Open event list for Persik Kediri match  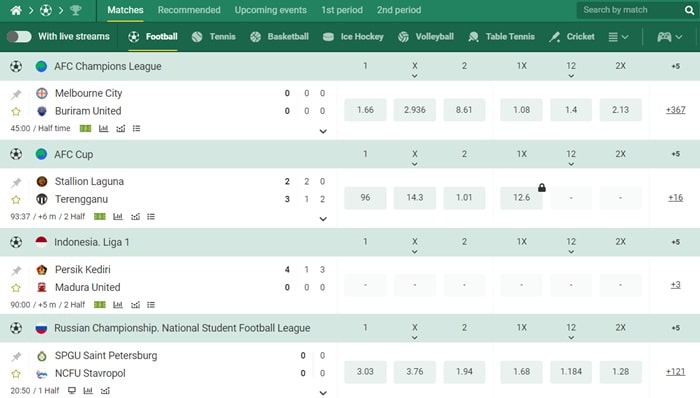click(x=151, y=305)
